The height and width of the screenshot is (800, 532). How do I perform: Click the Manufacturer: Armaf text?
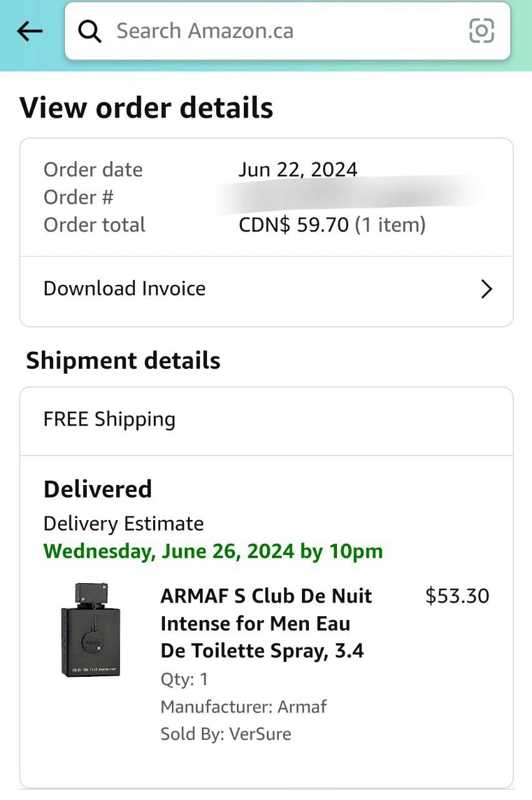click(243, 706)
